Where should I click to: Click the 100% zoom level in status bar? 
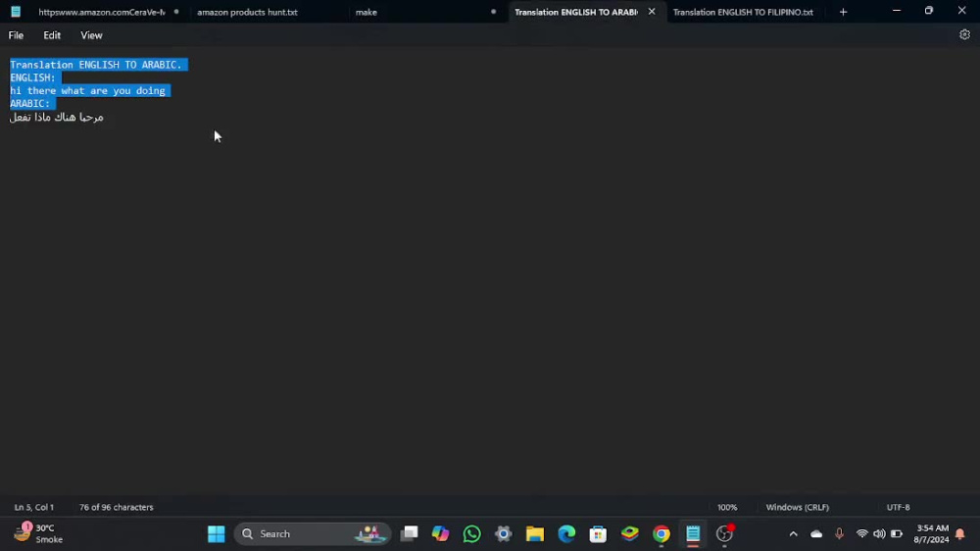point(727,507)
